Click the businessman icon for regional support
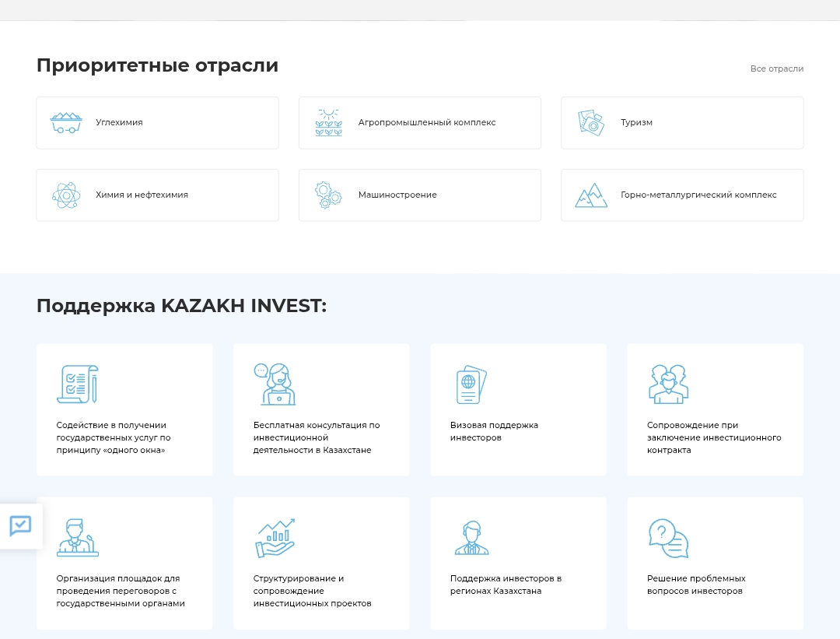 [472, 538]
